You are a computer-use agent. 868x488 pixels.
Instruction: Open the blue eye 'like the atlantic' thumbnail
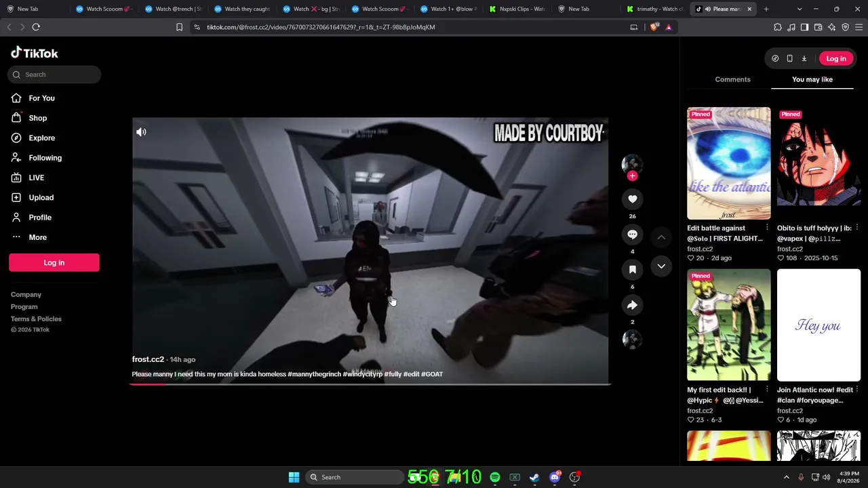729,163
